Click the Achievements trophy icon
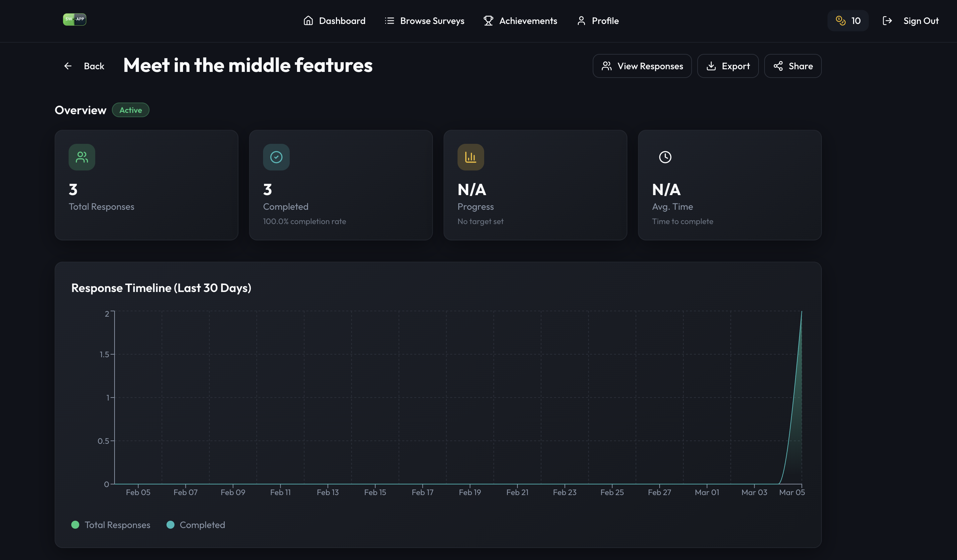Image resolution: width=957 pixels, height=560 pixels. [x=488, y=21]
